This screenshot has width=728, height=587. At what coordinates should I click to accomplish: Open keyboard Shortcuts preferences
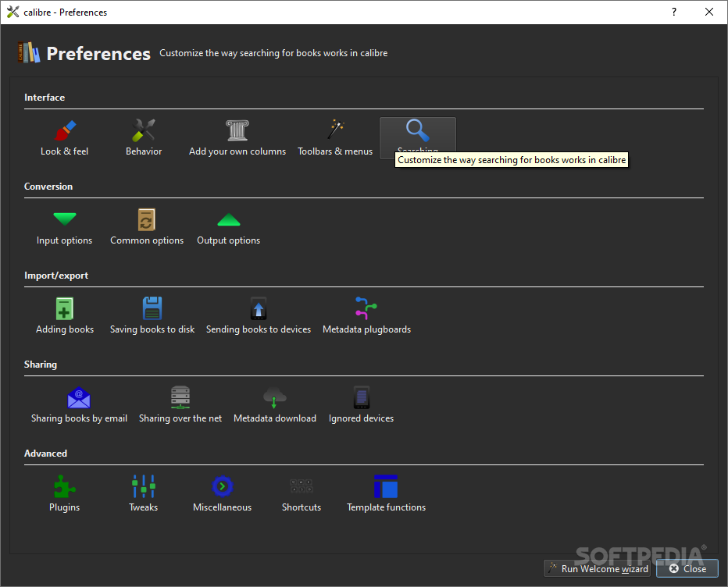(302, 494)
